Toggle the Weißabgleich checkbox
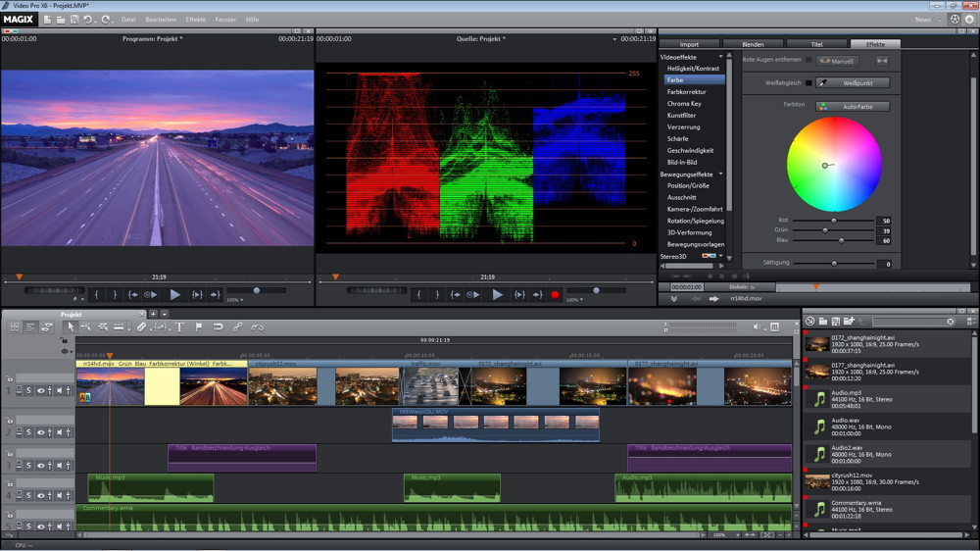This screenshot has height=551, width=980. click(x=808, y=82)
